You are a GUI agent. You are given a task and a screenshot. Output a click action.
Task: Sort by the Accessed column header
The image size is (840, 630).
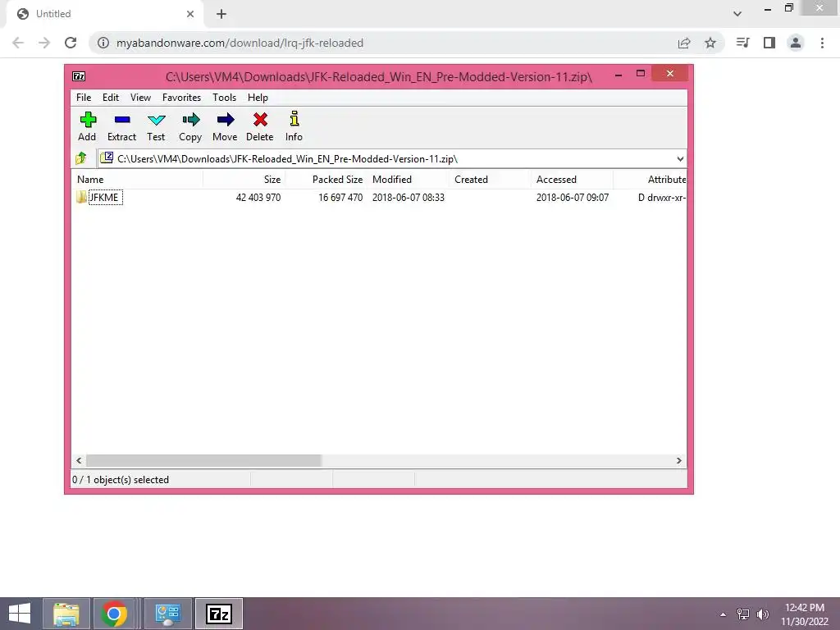[572, 180]
